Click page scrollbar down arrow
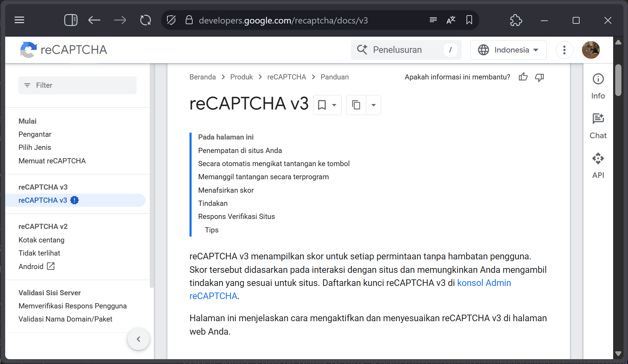 click(618, 354)
